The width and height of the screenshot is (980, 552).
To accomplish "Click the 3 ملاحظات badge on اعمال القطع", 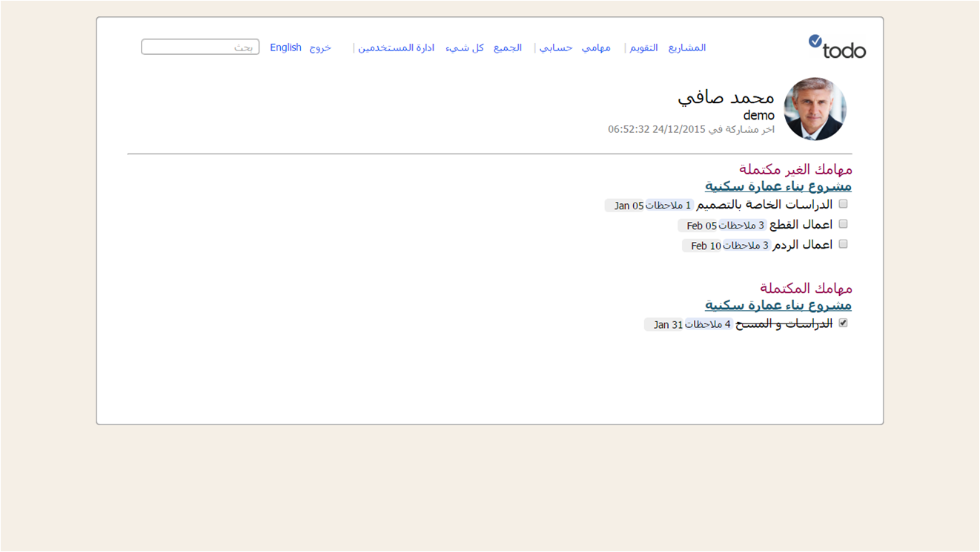I will (742, 226).
